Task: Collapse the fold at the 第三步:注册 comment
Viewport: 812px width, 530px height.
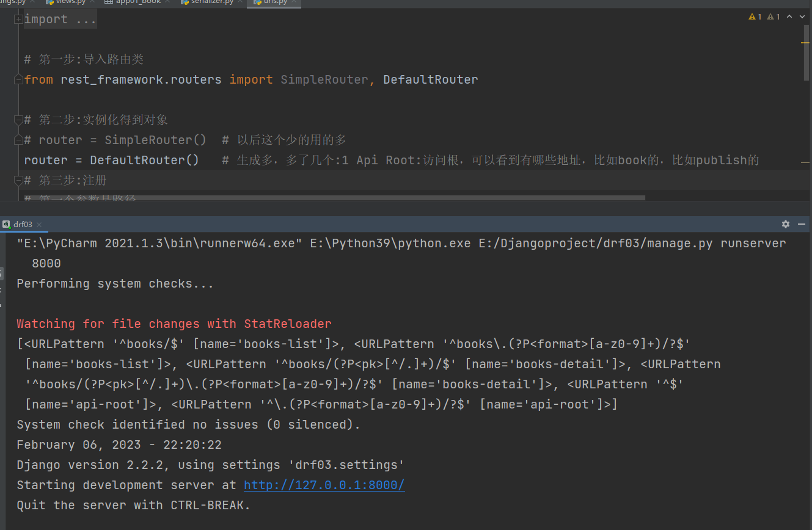Action: pos(18,181)
